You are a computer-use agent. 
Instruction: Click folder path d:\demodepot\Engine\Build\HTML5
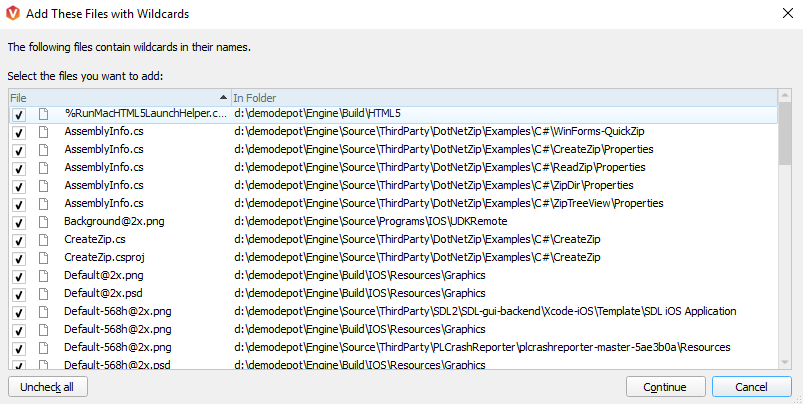318,114
